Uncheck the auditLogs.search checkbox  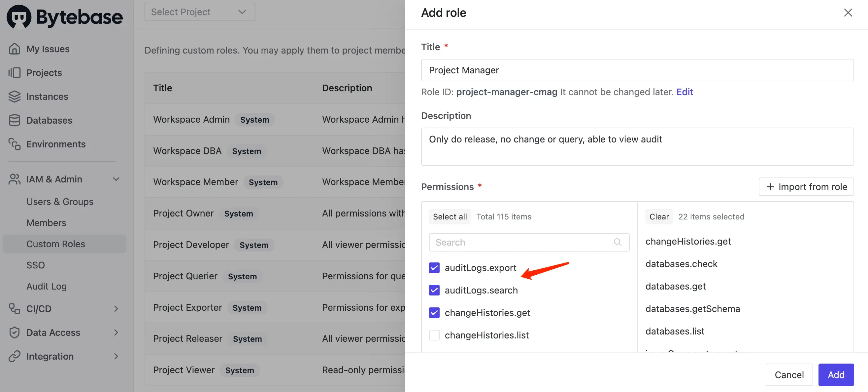point(434,290)
